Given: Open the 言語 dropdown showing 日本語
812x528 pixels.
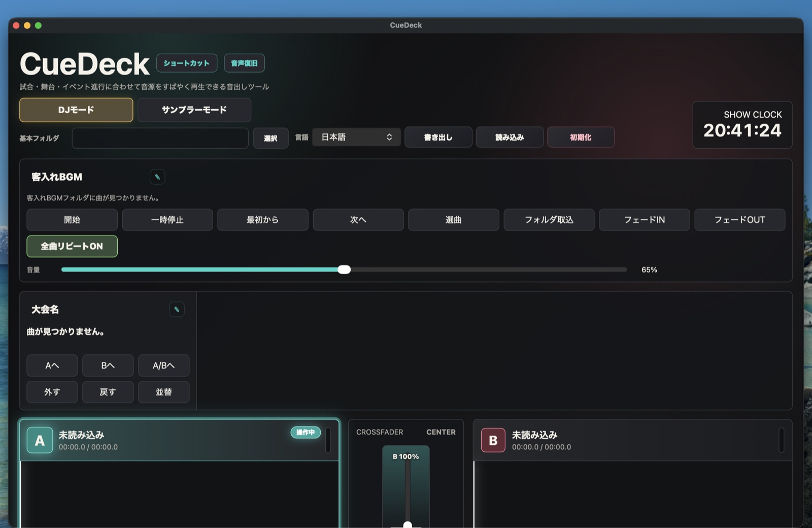Looking at the screenshot, I should click(x=356, y=137).
